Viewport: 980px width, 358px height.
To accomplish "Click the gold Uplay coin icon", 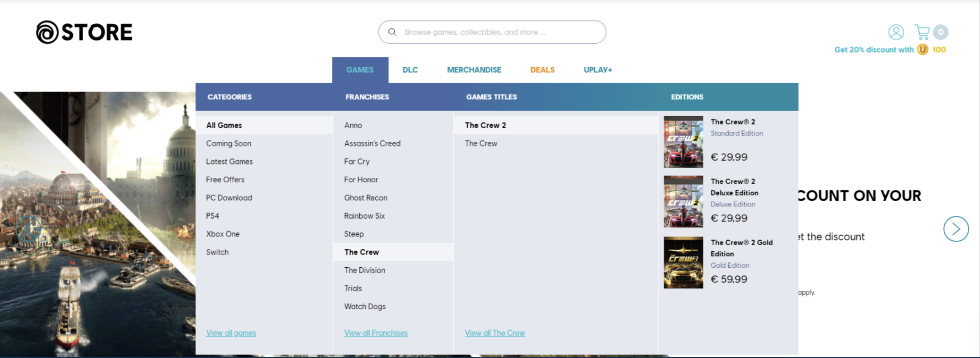I will pyautogui.click(x=922, y=49).
